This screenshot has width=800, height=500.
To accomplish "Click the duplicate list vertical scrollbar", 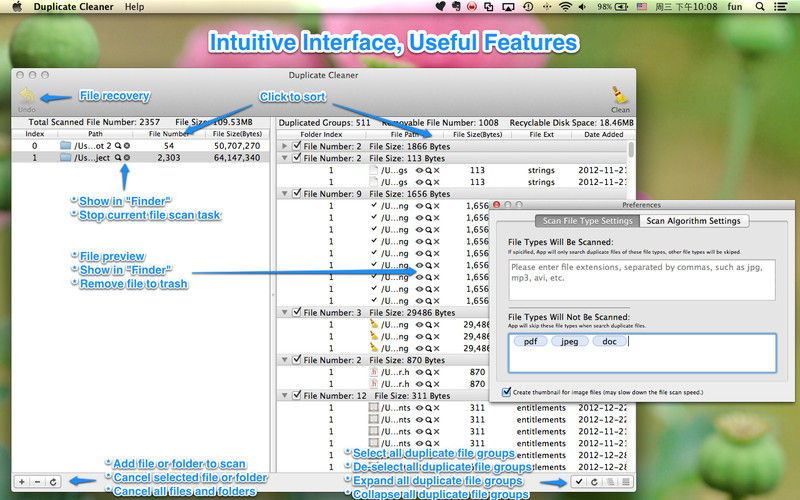I will pos(631,150).
